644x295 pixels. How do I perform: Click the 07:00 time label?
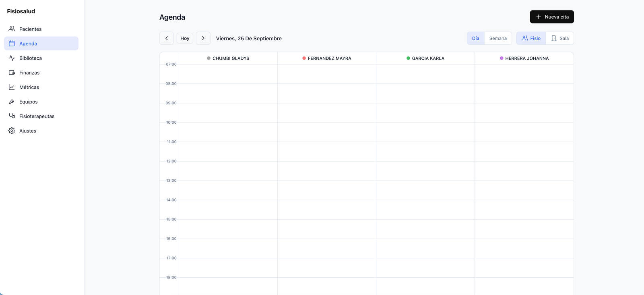point(171,64)
